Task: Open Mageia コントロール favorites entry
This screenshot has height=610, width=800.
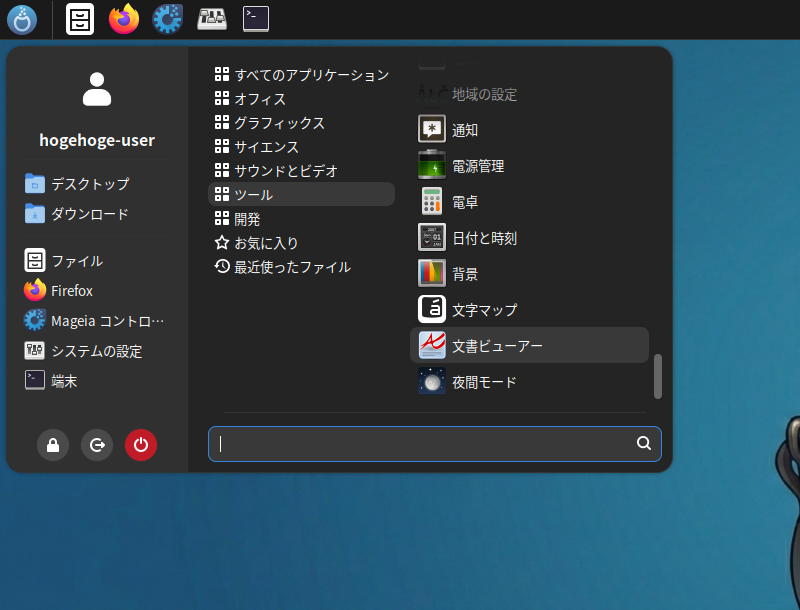Action: (94, 321)
